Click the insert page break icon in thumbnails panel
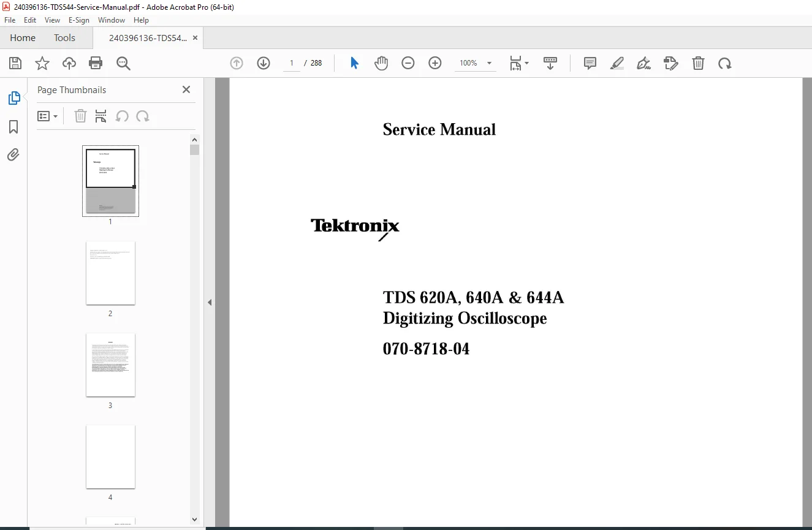The image size is (812, 530). tap(101, 116)
